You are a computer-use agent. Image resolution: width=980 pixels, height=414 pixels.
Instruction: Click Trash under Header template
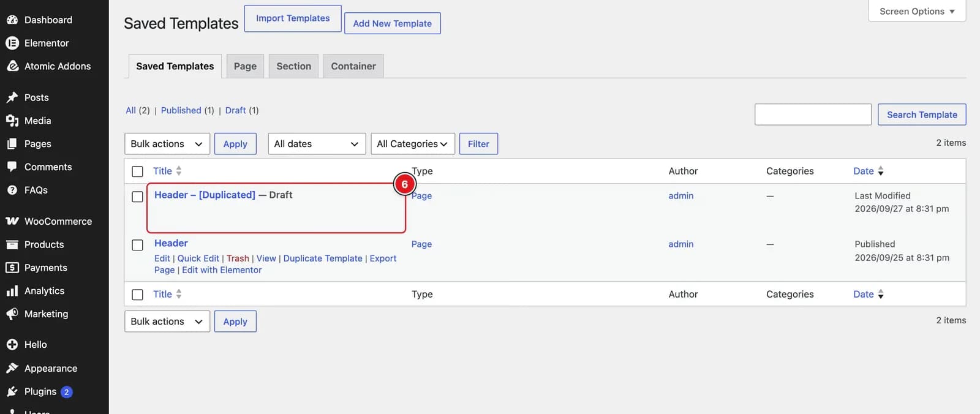tap(238, 258)
